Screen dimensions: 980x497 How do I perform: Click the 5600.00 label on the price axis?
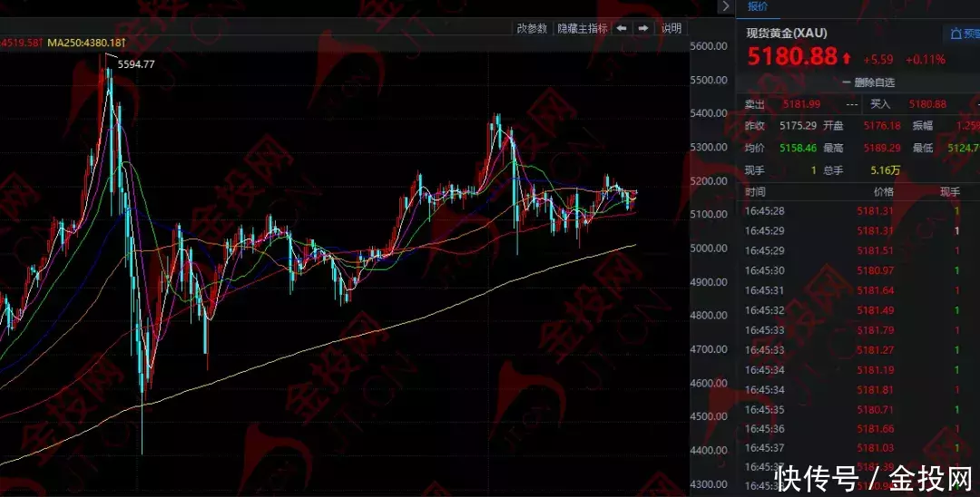(710, 46)
